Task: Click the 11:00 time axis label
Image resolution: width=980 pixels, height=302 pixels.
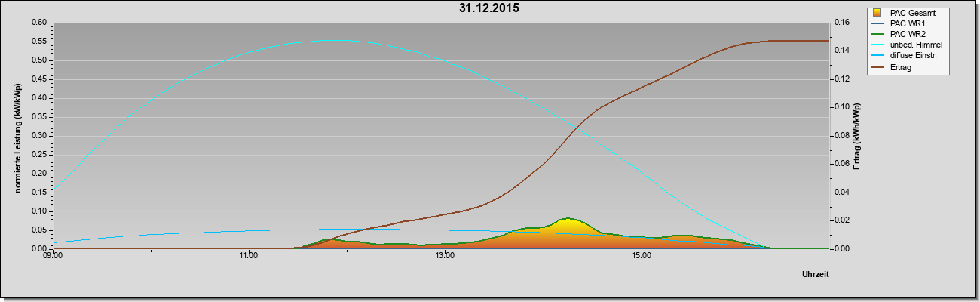Action: [249, 257]
